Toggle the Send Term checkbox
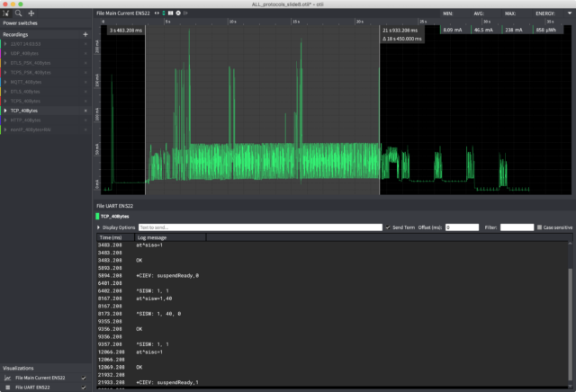This screenshot has height=392, width=576. coord(387,227)
